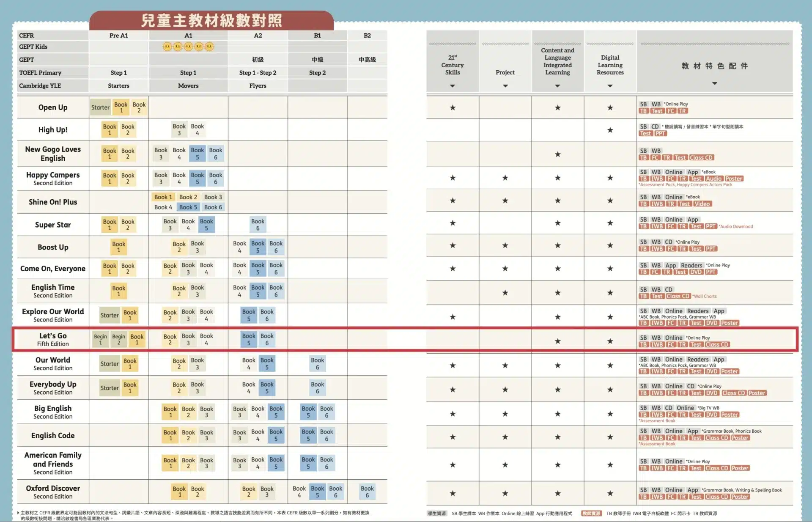Viewport: 812px width, 522px height.
Task: Click the SB tag for Let's Go Fifth Edition
Action: coord(642,338)
